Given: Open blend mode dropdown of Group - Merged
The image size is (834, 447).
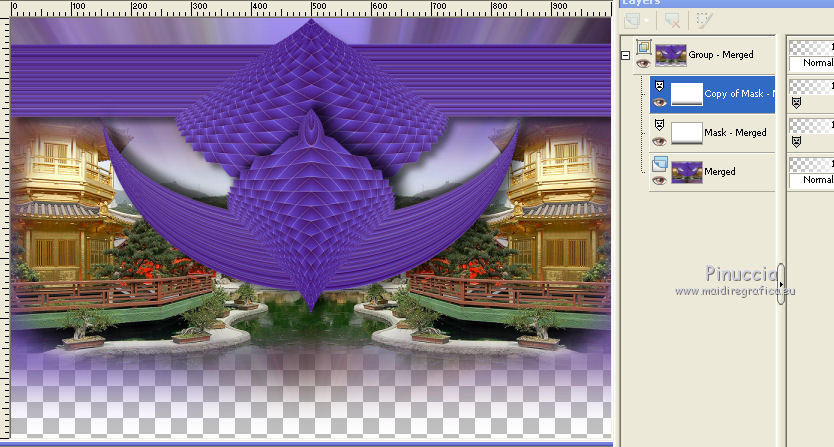Looking at the screenshot, I should pyautogui.click(x=812, y=63).
